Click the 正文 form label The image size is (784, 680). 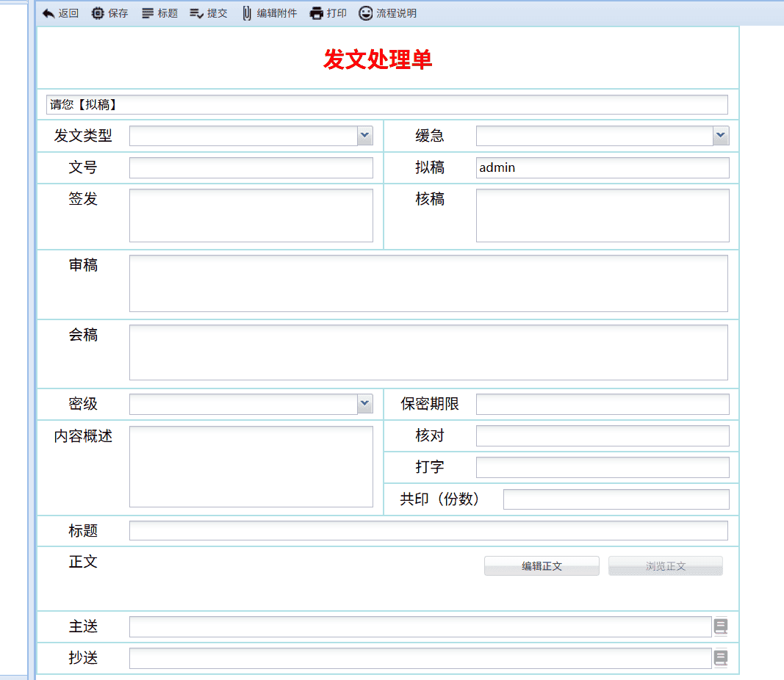(x=83, y=562)
